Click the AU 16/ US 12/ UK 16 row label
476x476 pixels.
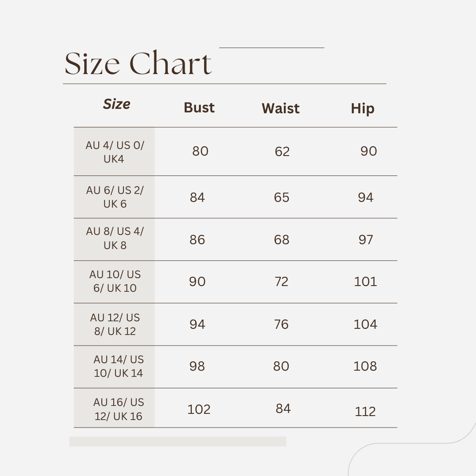click(x=119, y=409)
